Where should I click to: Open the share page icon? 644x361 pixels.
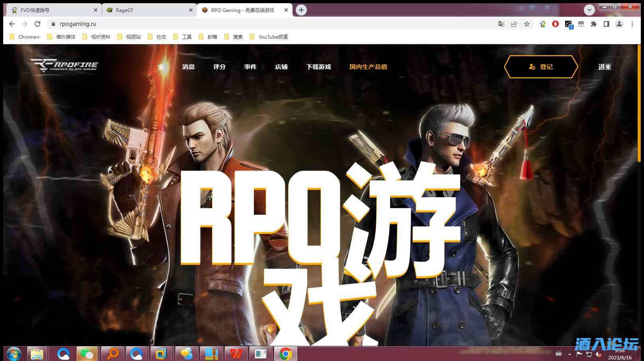click(x=514, y=24)
